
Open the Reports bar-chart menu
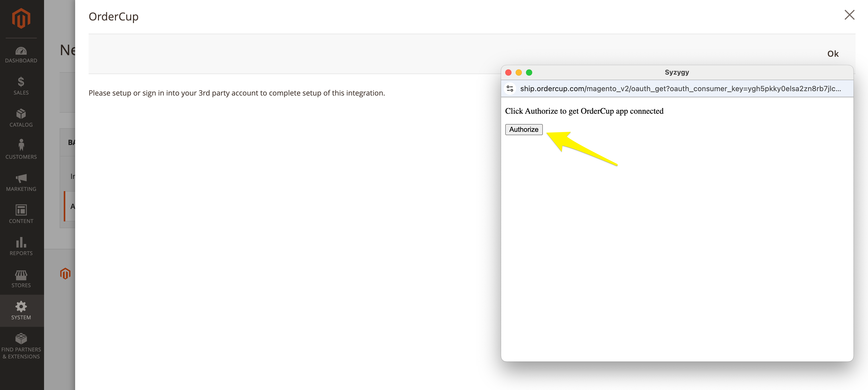pos(21,246)
